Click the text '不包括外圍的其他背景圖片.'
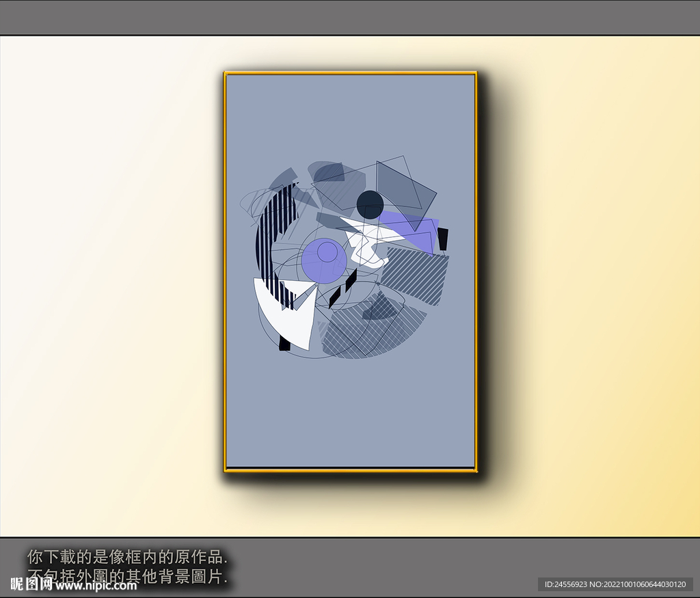The image size is (700, 598). coord(128,576)
